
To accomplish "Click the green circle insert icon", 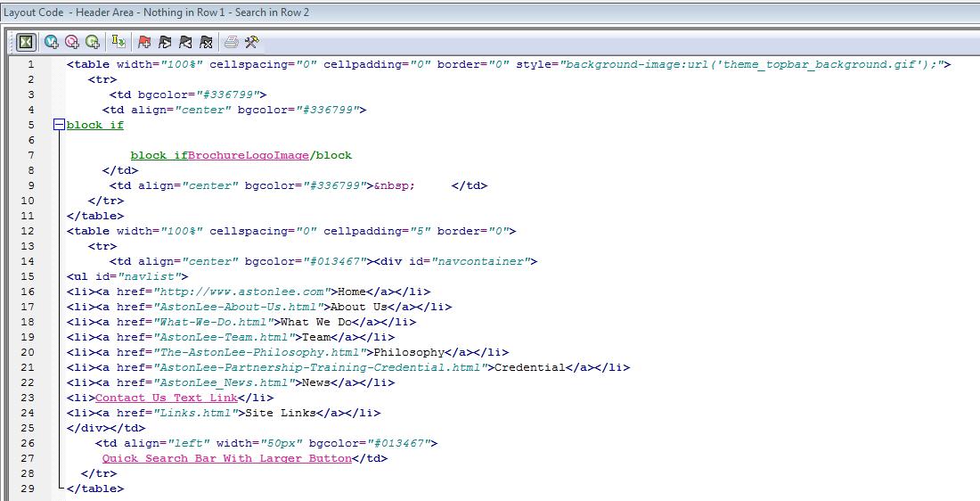I will pos(93,42).
